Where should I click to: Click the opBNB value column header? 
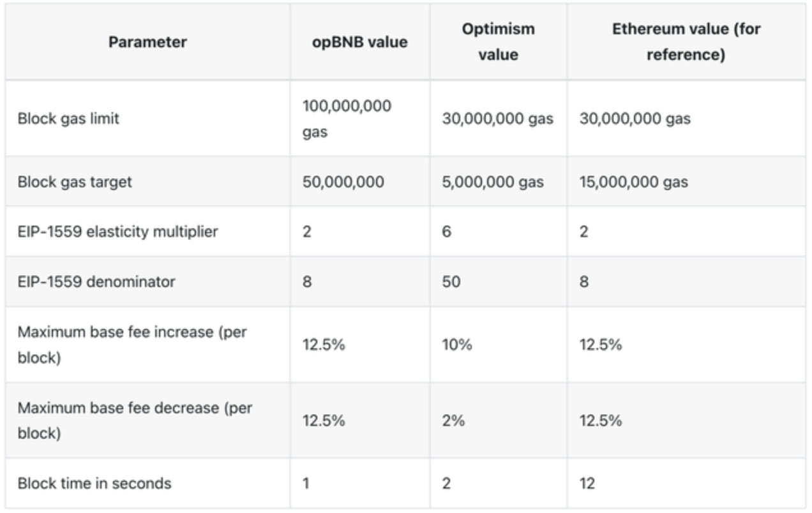tap(359, 42)
